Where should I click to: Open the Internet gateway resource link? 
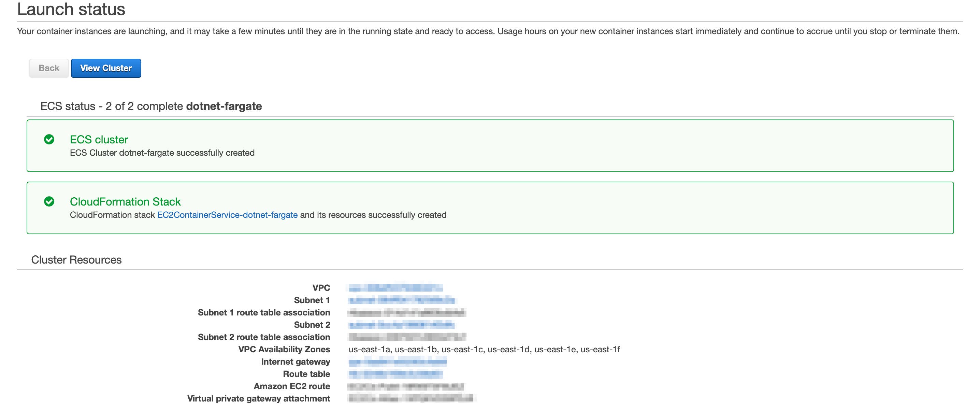coord(396,362)
